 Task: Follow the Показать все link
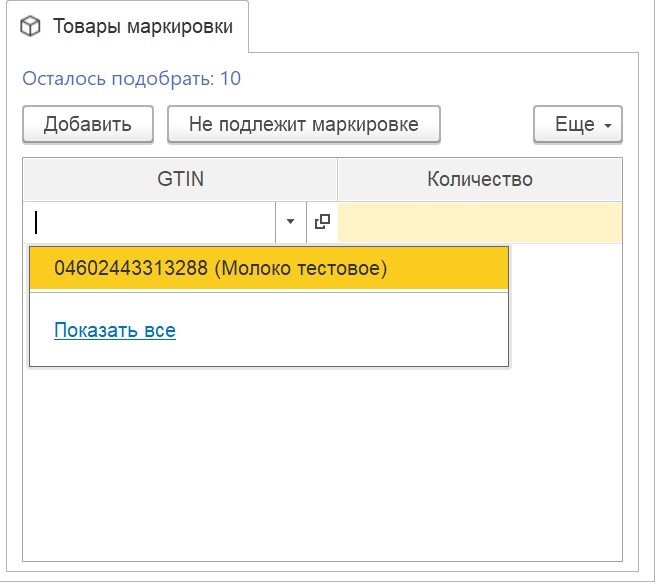[x=115, y=330]
